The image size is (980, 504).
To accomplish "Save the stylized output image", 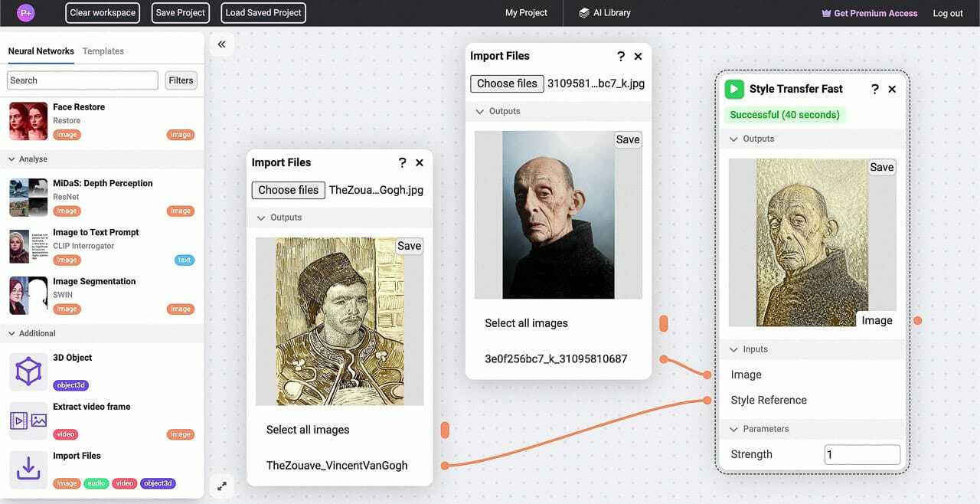I will click(882, 167).
